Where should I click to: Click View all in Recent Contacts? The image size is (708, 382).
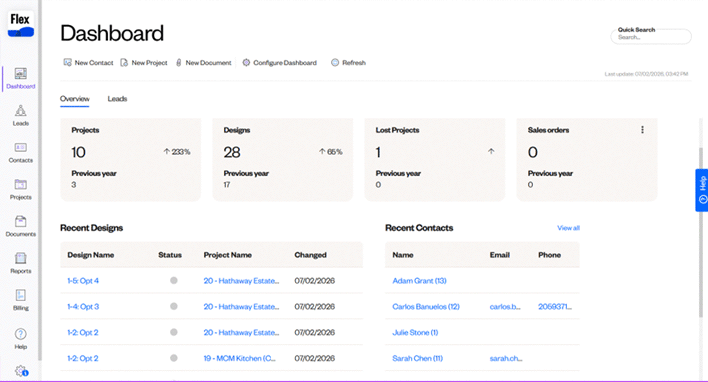pos(568,228)
